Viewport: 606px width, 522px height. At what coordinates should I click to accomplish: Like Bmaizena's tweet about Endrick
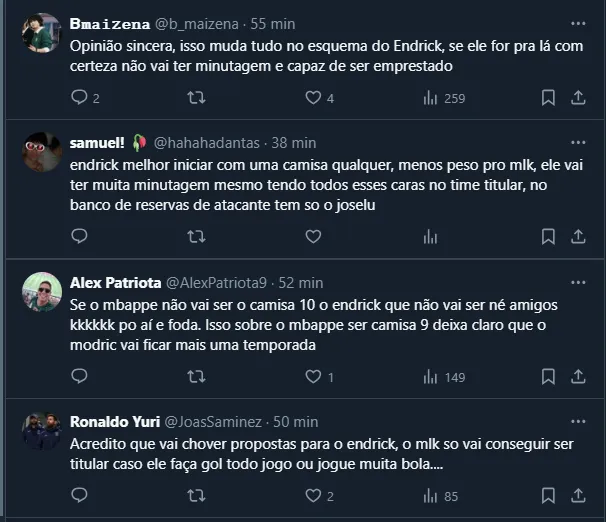tap(312, 98)
